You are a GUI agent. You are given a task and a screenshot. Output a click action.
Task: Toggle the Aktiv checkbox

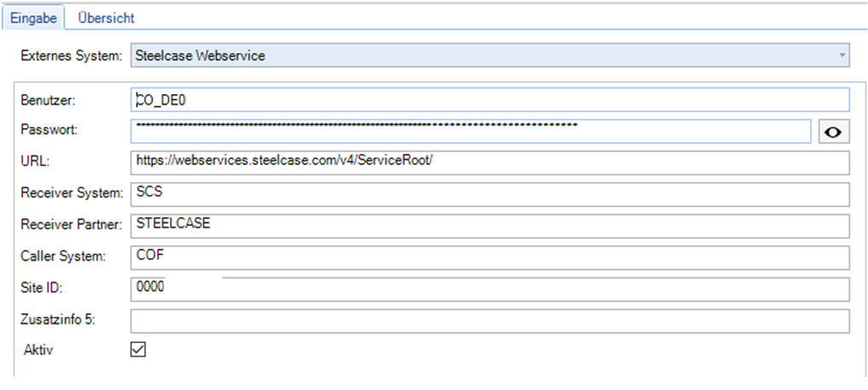(138, 349)
